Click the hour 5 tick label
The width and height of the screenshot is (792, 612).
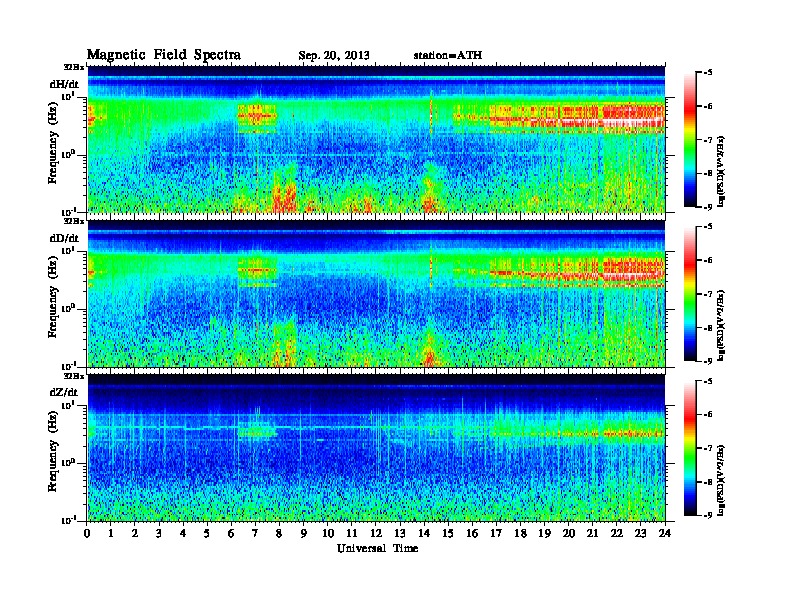pos(208,533)
